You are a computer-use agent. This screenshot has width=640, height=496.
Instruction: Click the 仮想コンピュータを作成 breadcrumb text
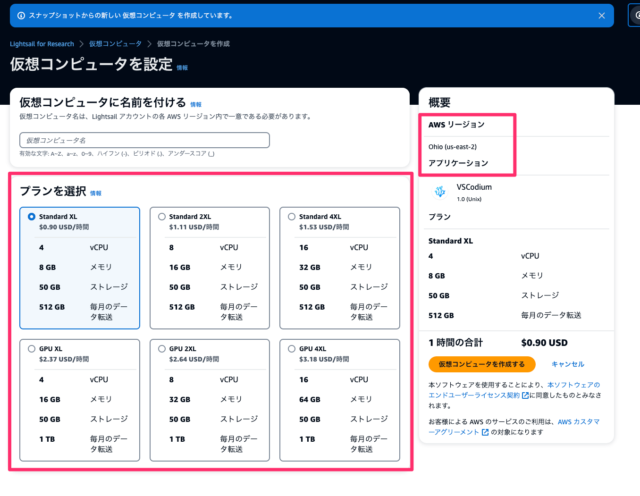point(193,44)
